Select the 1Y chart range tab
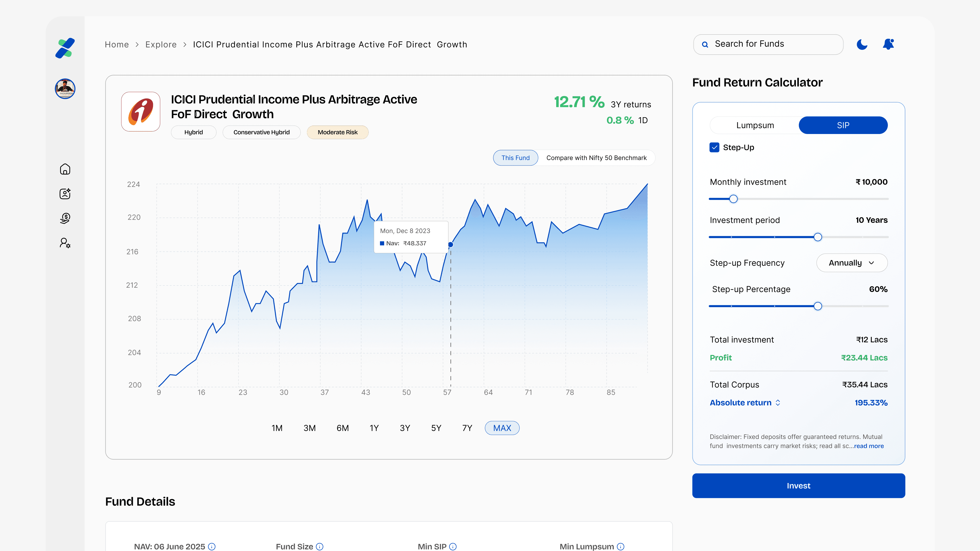This screenshot has height=551, width=980. 374,428
